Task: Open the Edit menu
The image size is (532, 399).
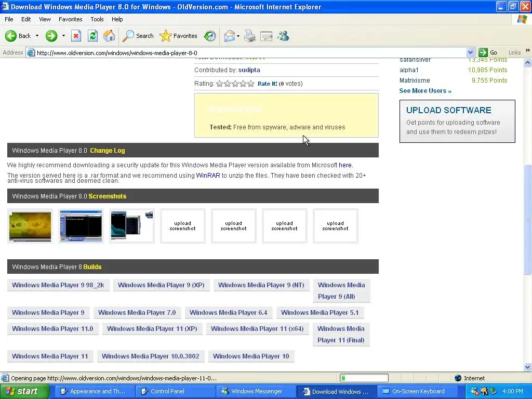Action: 26,19
